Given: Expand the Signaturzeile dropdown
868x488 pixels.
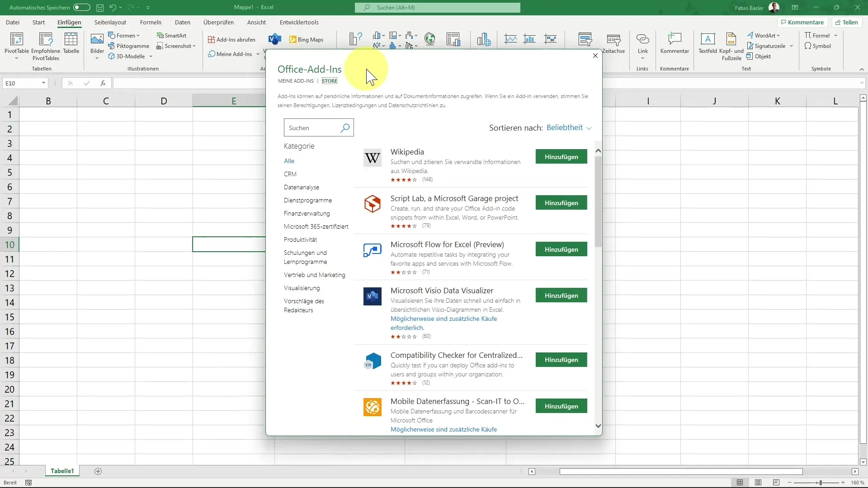Looking at the screenshot, I should (792, 46).
